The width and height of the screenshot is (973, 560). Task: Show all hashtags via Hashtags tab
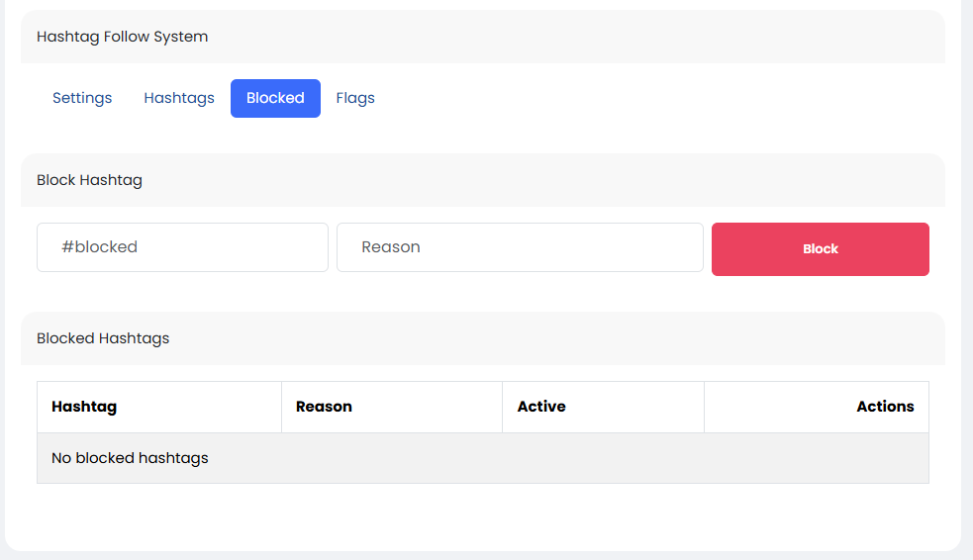tap(179, 98)
